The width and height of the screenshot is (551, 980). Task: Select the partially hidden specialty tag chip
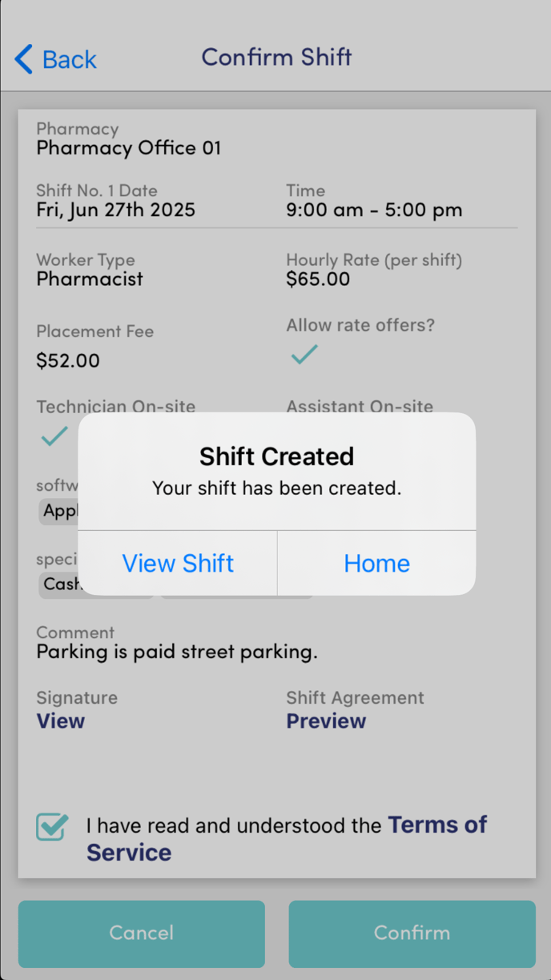pyautogui.click(x=58, y=584)
